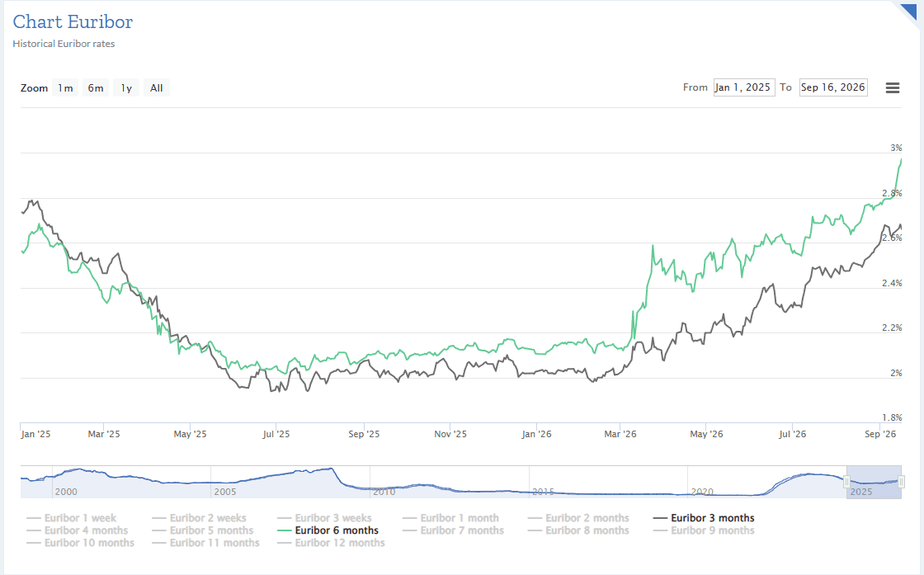Click the Jul '25 axis label
The height and width of the screenshot is (575, 924).
coord(276,434)
